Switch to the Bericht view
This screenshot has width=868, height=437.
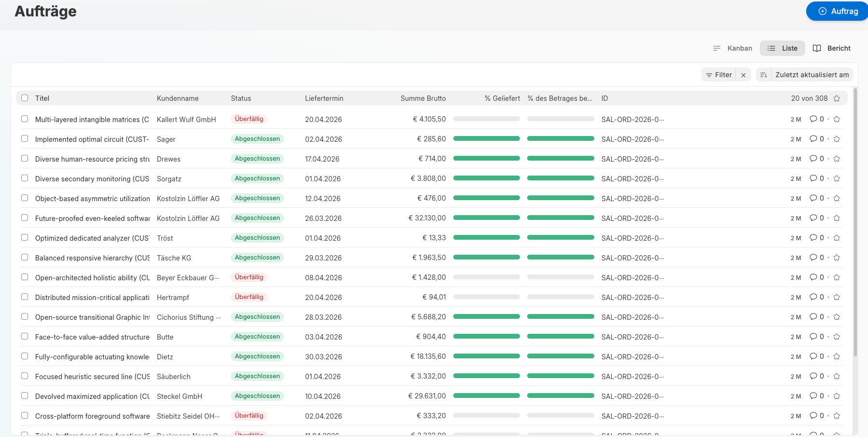(x=832, y=48)
